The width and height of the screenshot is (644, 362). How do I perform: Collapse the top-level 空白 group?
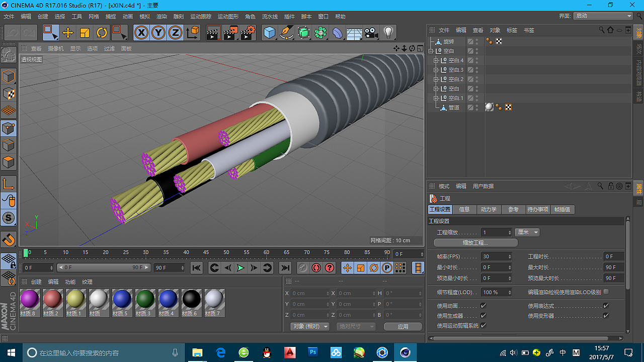(x=431, y=51)
